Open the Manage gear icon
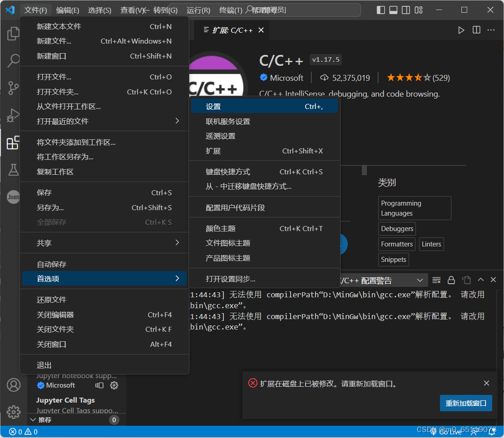Screen dimensions: 504x438 pyautogui.click(x=13, y=412)
